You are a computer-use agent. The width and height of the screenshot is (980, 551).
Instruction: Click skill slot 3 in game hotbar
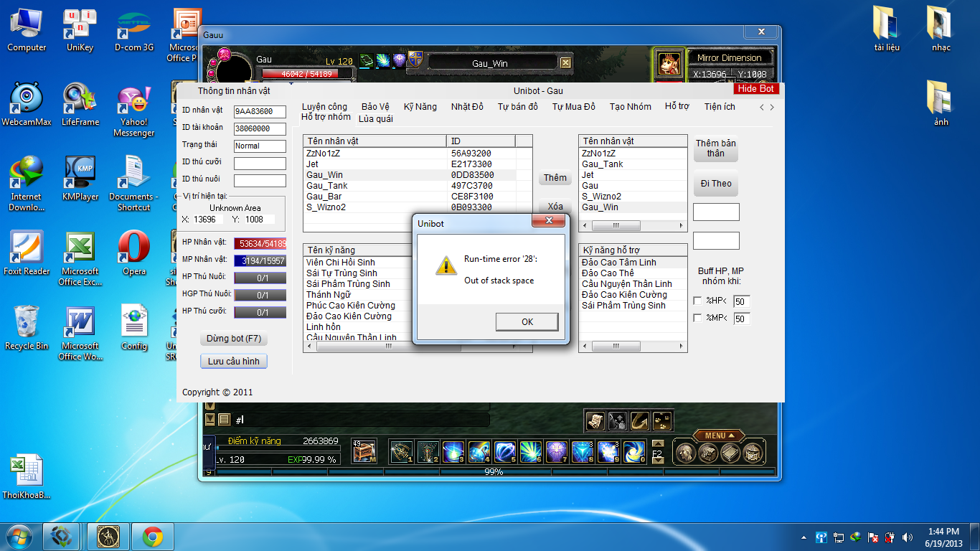(453, 452)
